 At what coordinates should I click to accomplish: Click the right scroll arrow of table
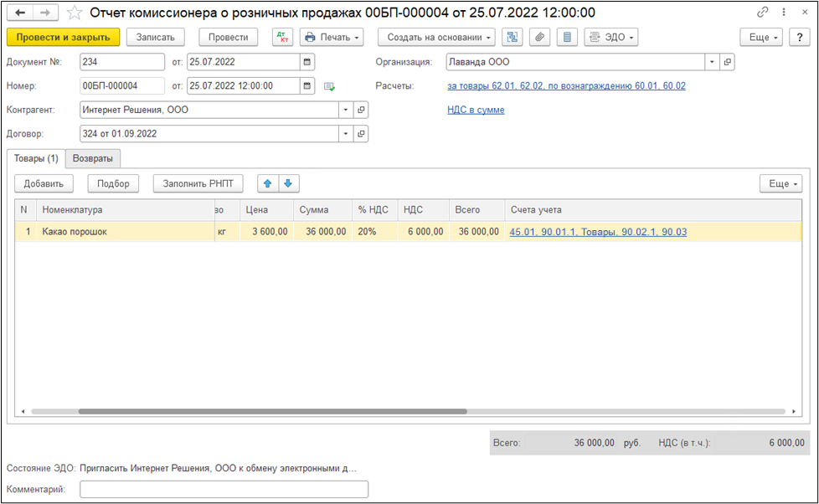click(x=793, y=412)
